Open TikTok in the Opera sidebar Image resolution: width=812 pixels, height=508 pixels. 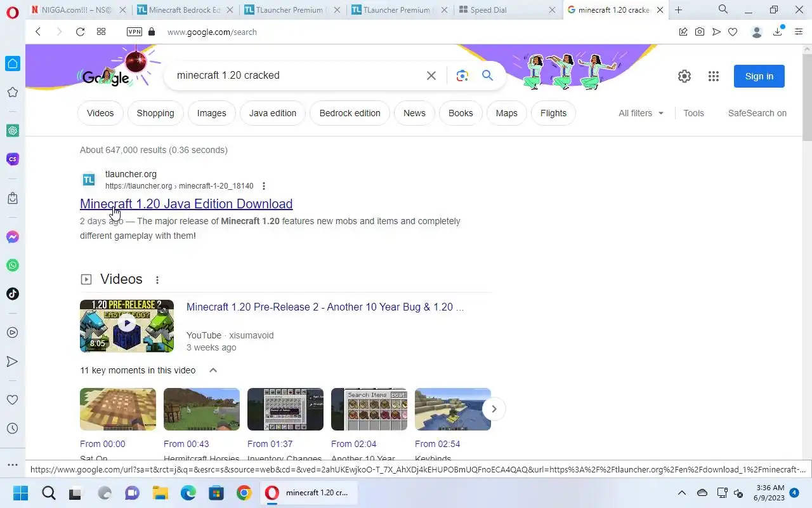pos(12,293)
